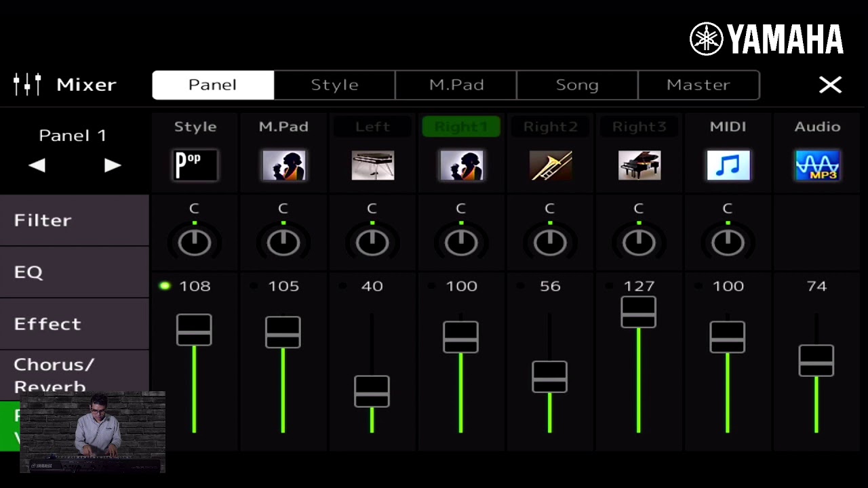
Task: Select the M.Pad channel voice icon
Action: tap(283, 165)
